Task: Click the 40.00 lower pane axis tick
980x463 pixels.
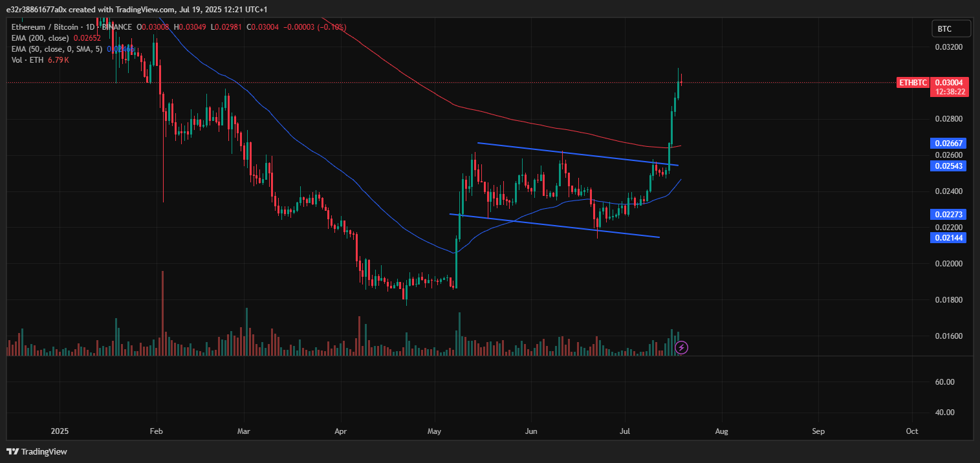Action: click(x=945, y=413)
